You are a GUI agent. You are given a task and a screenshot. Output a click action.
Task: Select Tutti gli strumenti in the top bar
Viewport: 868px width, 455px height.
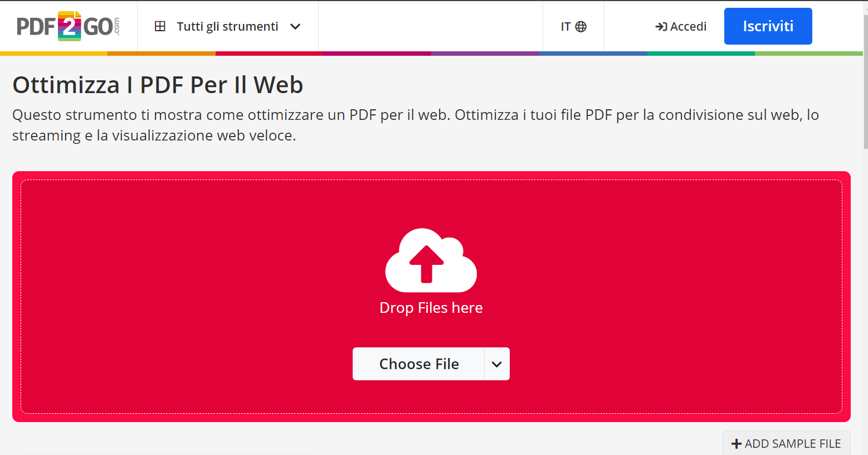click(227, 26)
